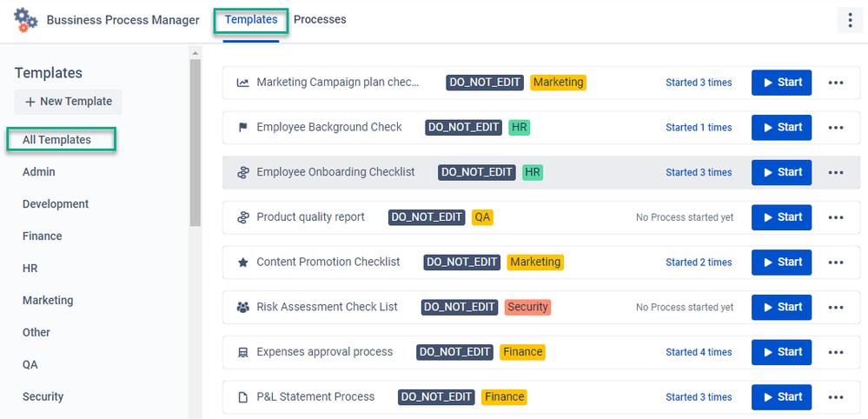This screenshot has width=868, height=419.
Task: Click the workflow icon beside Product quality report
Action: pyautogui.click(x=242, y=217)
